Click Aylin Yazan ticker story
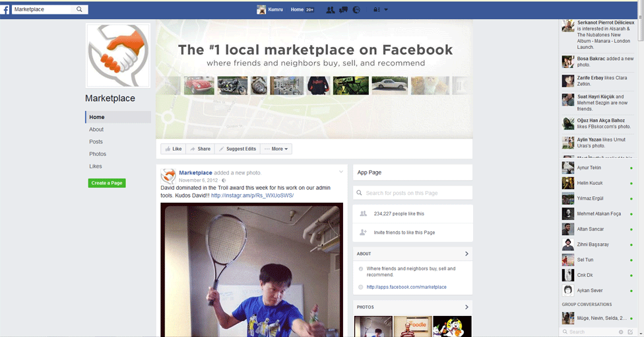The image size is (644, 337). [x=598, y=143]
